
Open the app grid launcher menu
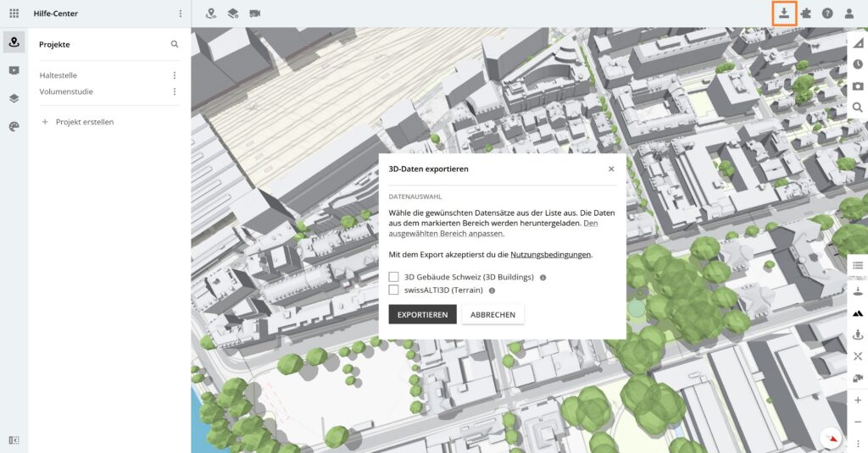pos(14,14)
